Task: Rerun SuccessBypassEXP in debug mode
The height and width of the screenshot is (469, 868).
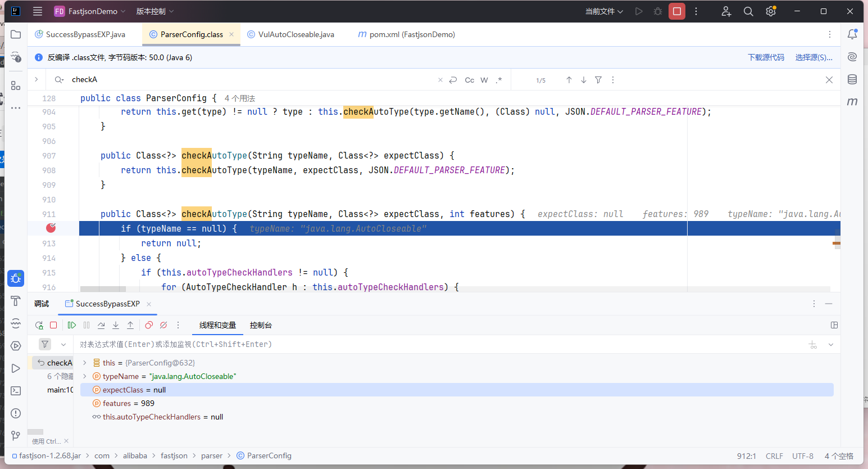Action: 39,325
